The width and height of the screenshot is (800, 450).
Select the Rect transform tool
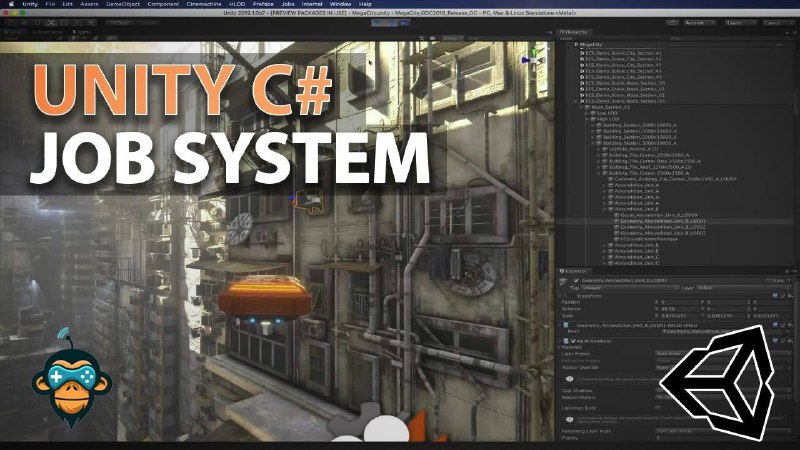coord(64,22)
